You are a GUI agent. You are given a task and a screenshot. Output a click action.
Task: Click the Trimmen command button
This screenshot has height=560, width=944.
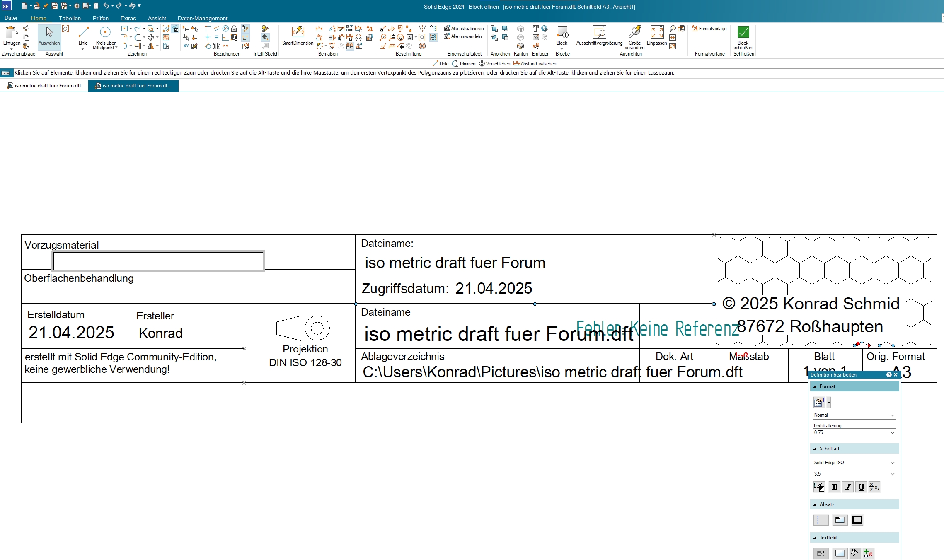click(x=464, y=64)
